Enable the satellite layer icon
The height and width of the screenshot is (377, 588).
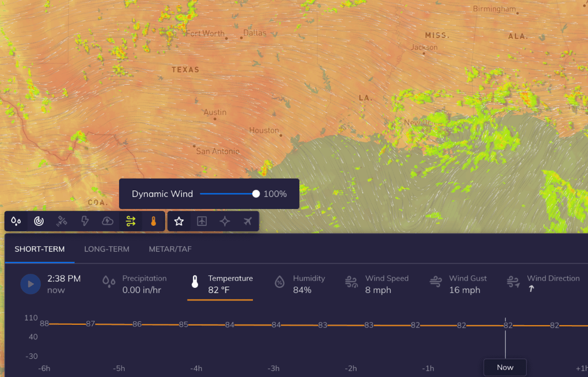(61, 221)
